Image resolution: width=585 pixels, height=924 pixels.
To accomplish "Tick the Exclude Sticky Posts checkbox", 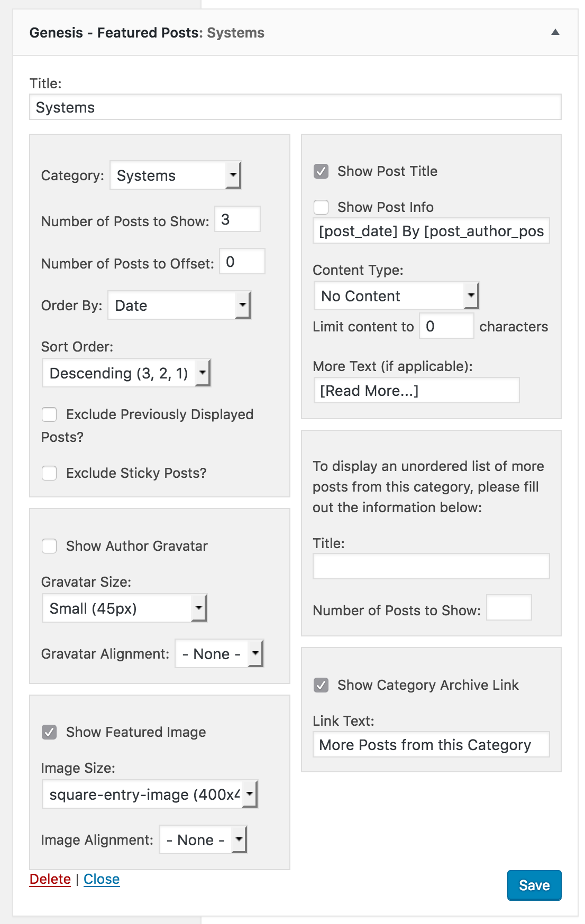I will tap(50, 473).
